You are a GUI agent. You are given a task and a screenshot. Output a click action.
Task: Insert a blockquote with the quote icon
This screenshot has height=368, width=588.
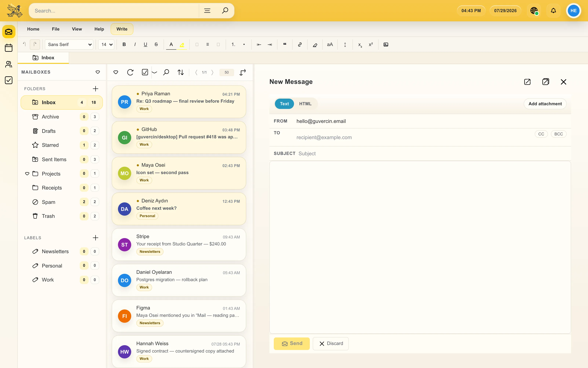pos(285,44)
